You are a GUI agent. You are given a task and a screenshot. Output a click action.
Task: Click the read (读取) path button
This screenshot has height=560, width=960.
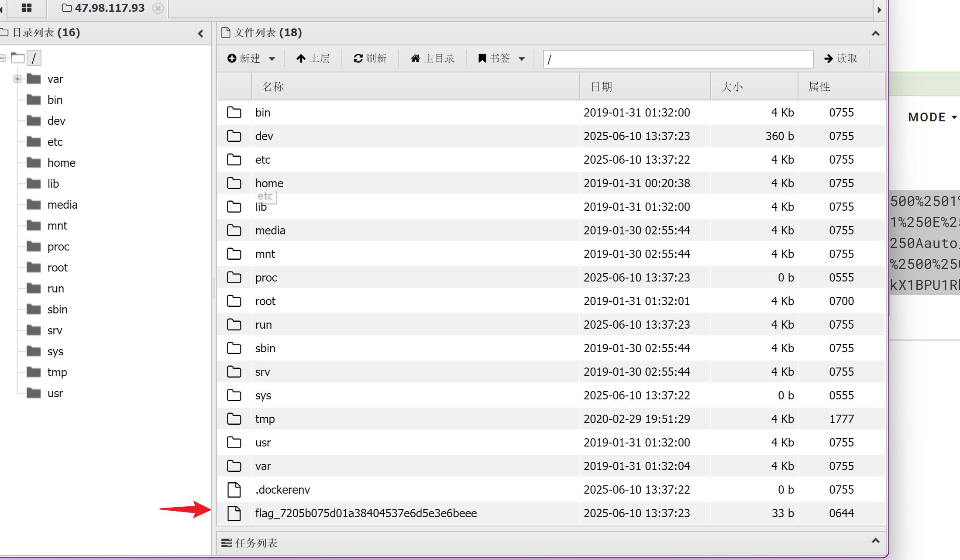[x=840, y=58]
